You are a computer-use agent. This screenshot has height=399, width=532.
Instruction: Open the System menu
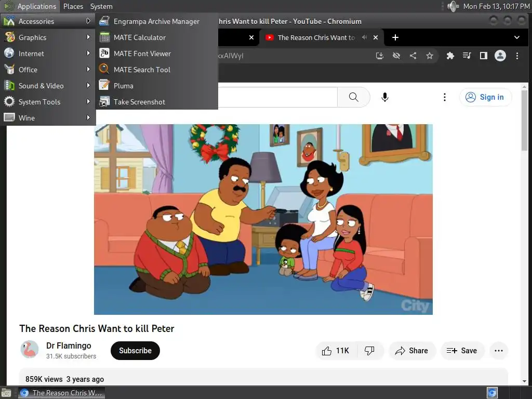point(101,6)
